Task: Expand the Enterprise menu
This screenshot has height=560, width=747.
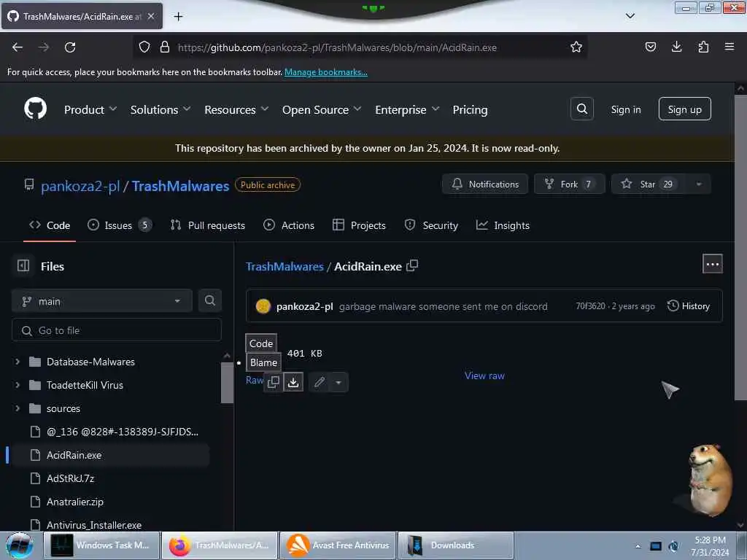Action: (x=407, y=109)
